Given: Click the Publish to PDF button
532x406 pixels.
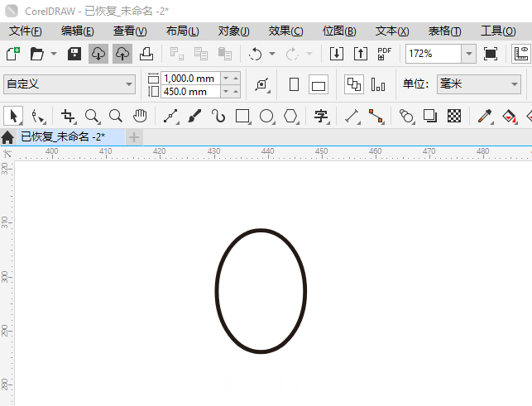Looking at the screenshot, I should point(384,54).
